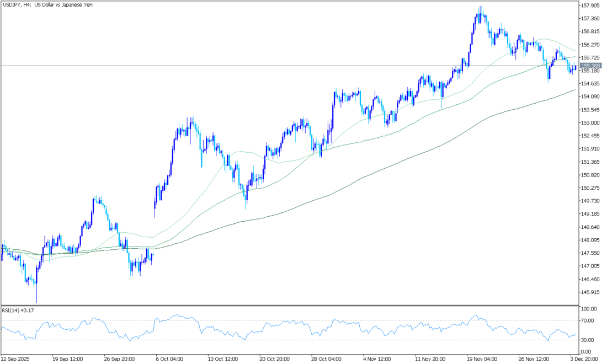Image resolution: width=607 pixels, height=364 pixels.
Task: Click the 100.00 label on RSI scale
Action: coord(589,309)
